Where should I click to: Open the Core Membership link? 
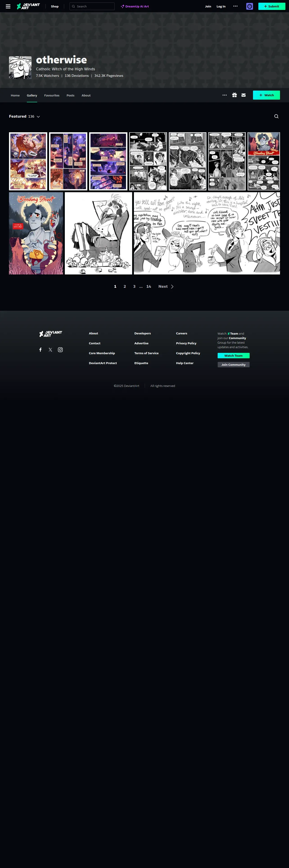tap(102, 353)
